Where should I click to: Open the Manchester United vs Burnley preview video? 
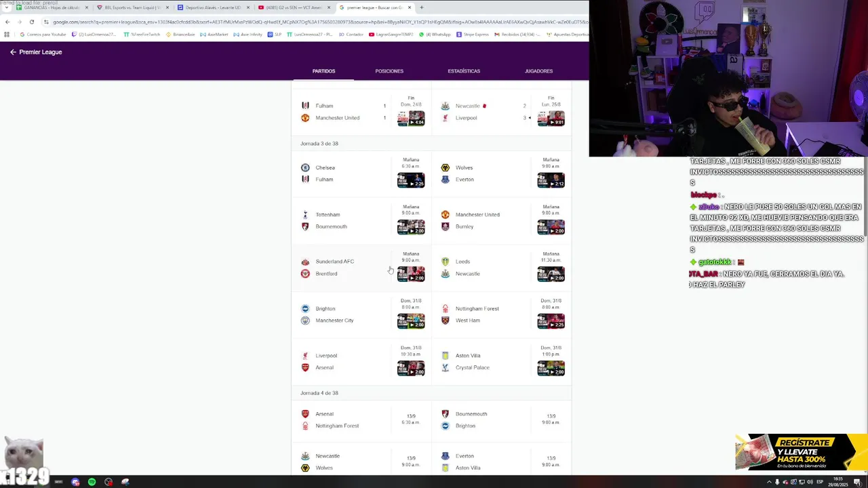[x=551, y=227]
